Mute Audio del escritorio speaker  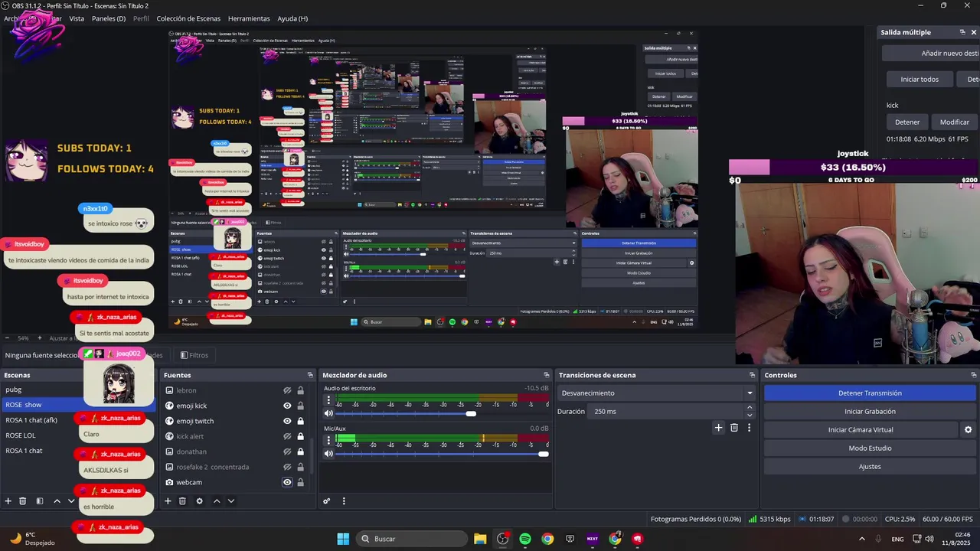click(328, 413)
